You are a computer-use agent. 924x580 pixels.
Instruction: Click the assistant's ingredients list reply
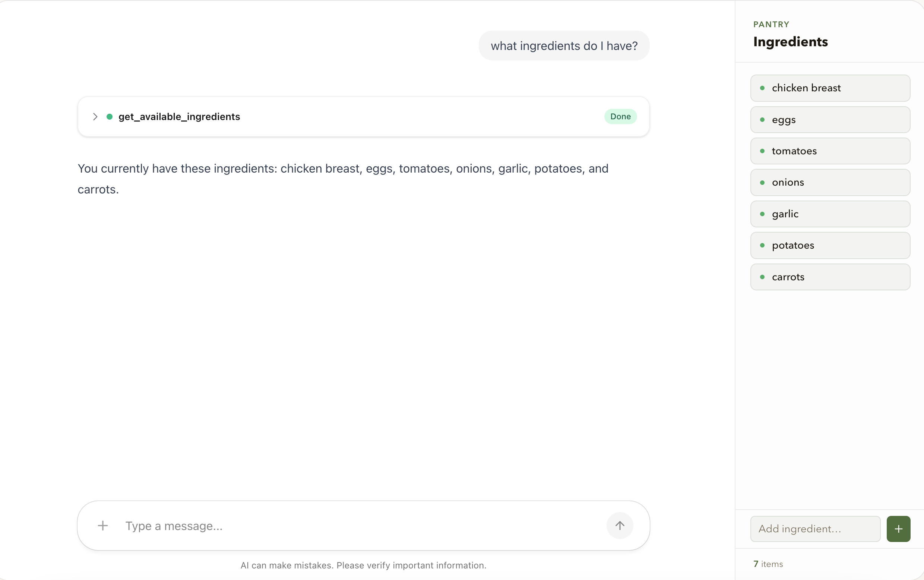(x=343, y=179)
